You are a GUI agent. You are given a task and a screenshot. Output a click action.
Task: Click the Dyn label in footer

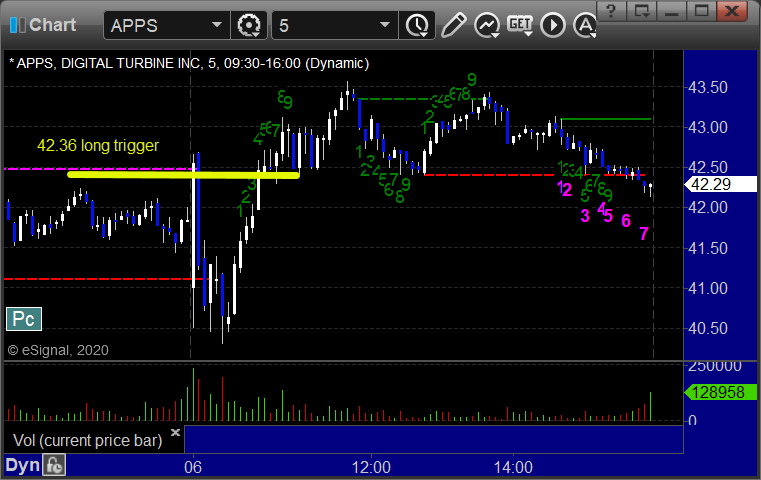click(x=22, y=465)
